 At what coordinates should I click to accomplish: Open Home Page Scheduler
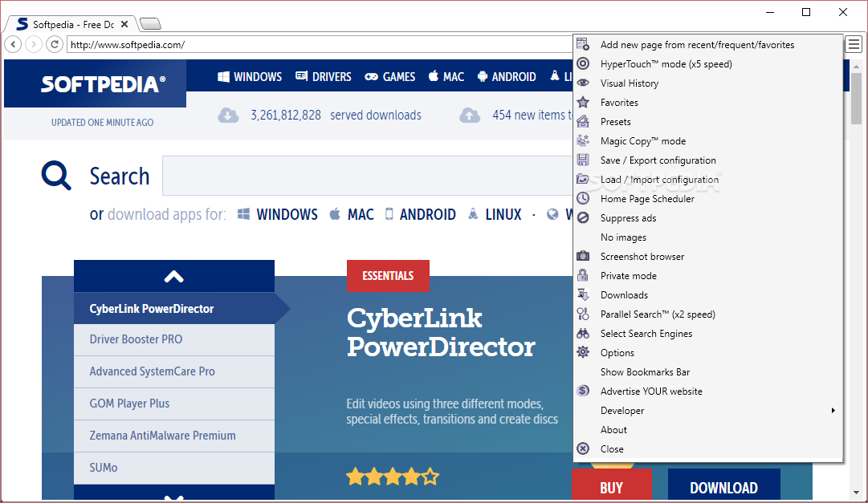pyautogui.click(x=708, y=199)
